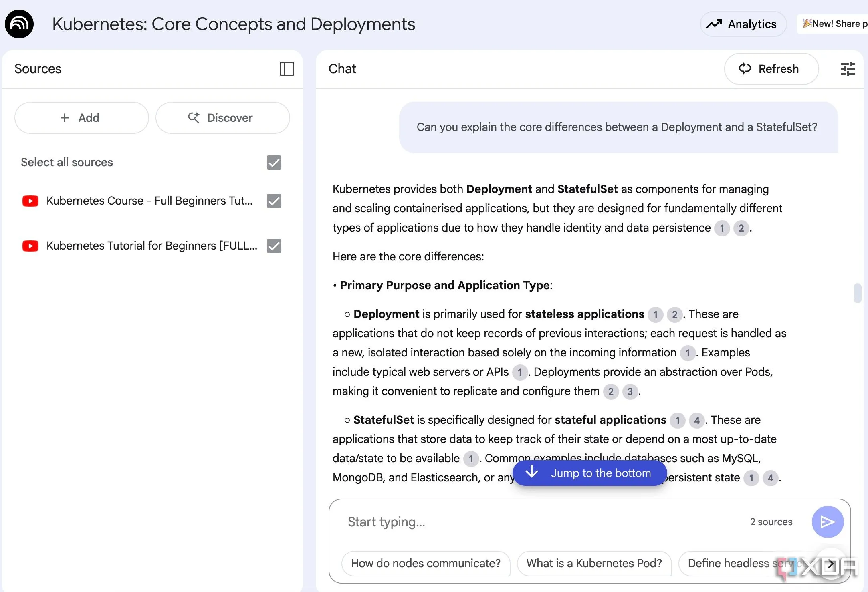This screenshot has width=868, height=592.
Task: Open chat configuration settings icon
Action: coord(848,69)
